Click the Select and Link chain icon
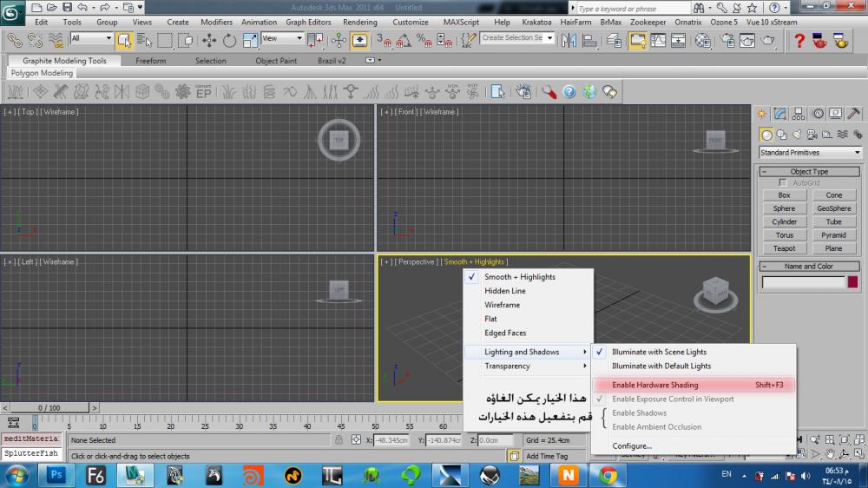868x488 pixels. 15,41
